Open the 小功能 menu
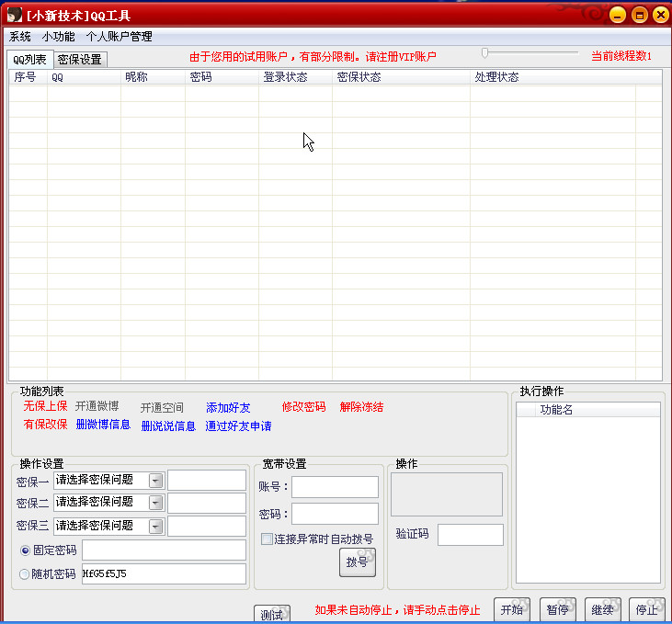This screenshot has height=624, width=672. pyautogui.click(x=58, y=37)
